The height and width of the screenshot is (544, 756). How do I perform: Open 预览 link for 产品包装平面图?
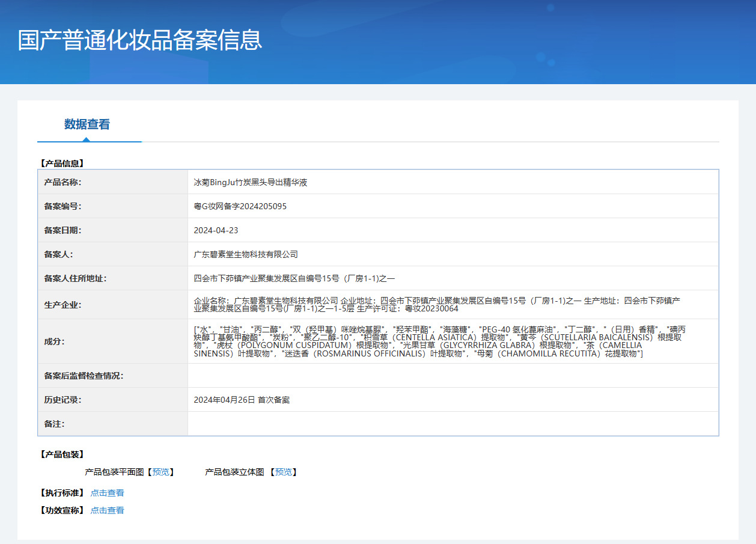coord(160,472)
